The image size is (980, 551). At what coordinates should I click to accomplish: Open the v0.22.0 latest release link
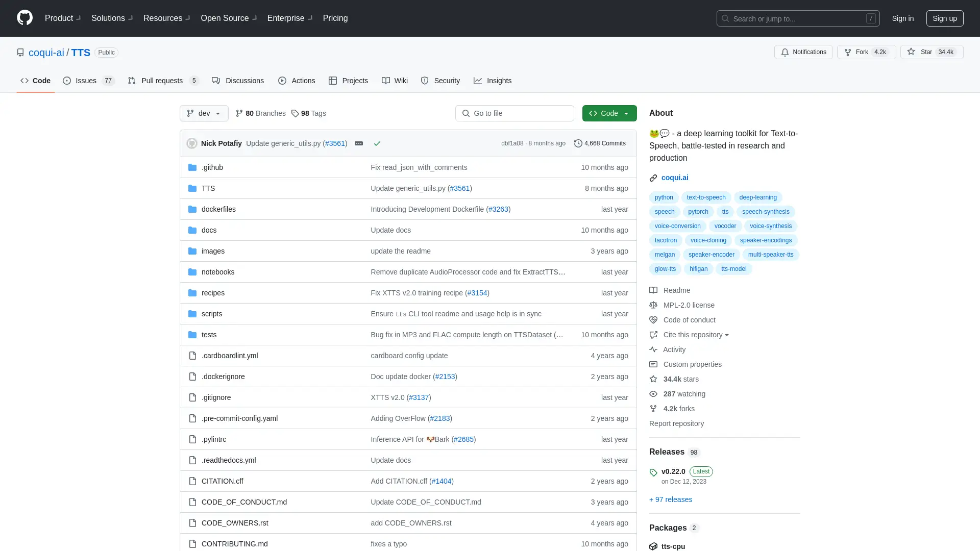(673, 471)
